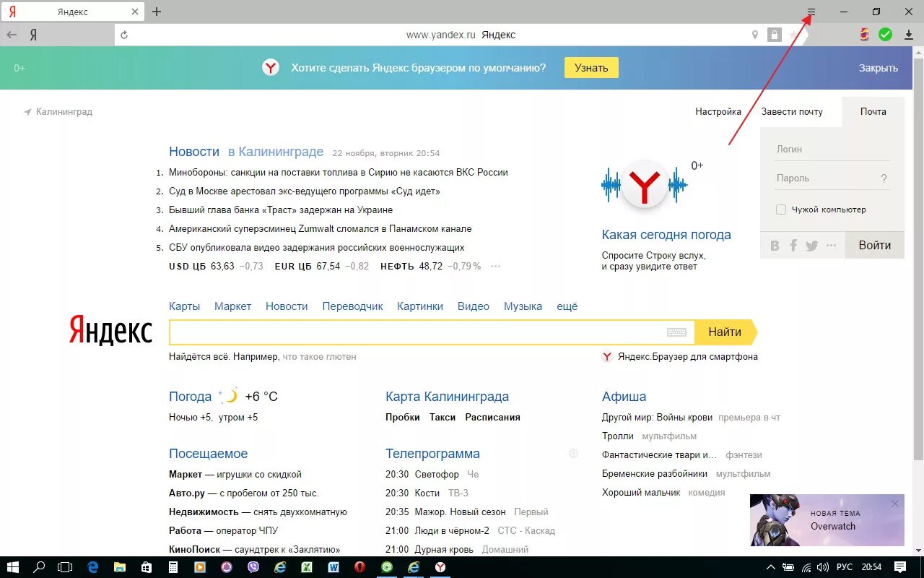
Task: Open Microsoft Edge from taskbar
Action: [93, 567]
